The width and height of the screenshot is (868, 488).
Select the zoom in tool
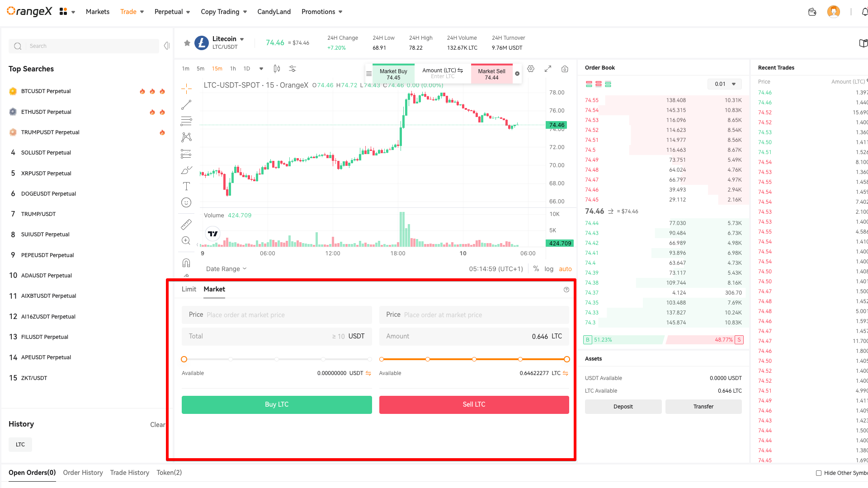pos(186,240)
